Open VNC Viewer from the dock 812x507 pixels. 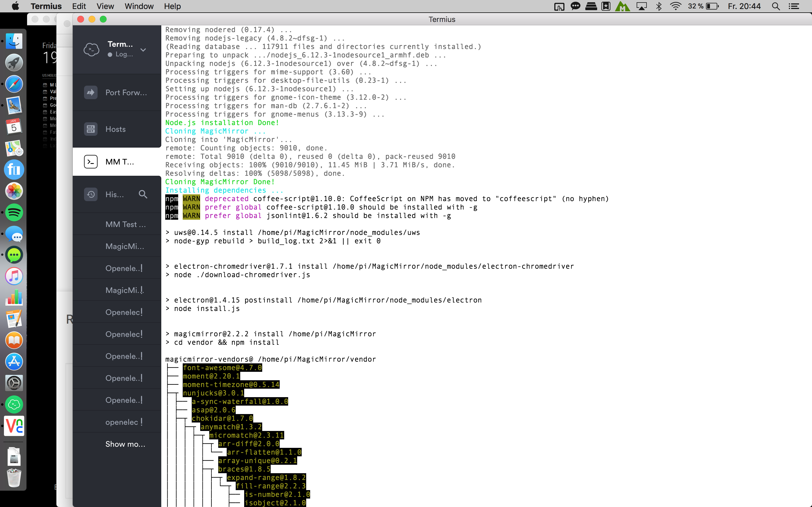pos(14,426)
